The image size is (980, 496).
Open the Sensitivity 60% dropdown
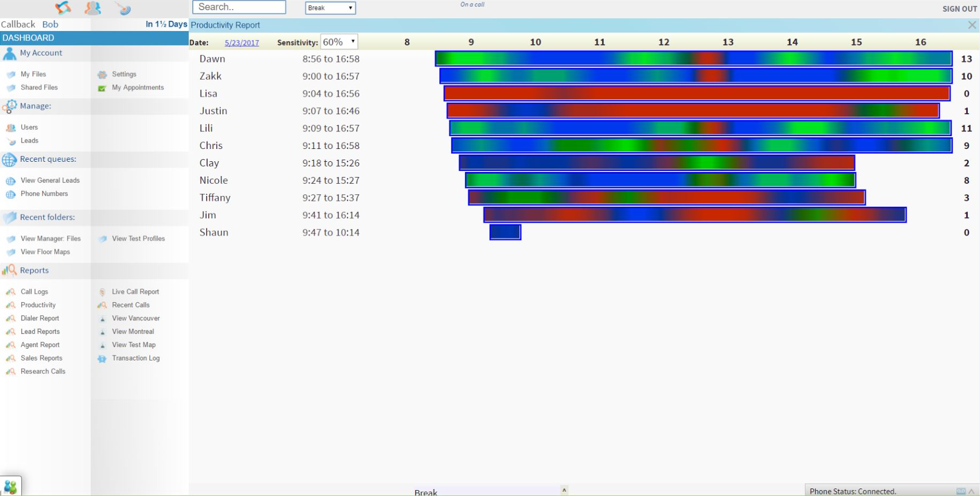(339, 42)
